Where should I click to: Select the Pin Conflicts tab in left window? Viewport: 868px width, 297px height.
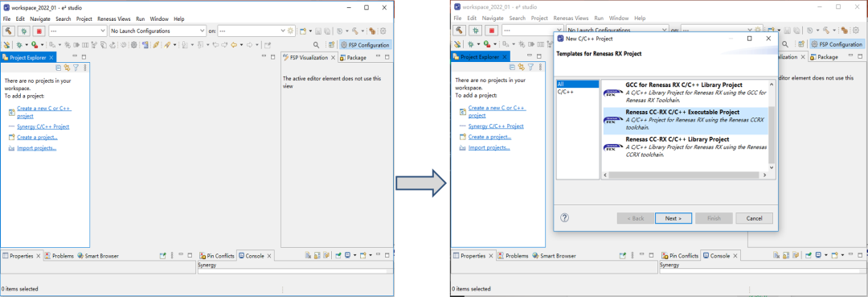click(218, 256)
